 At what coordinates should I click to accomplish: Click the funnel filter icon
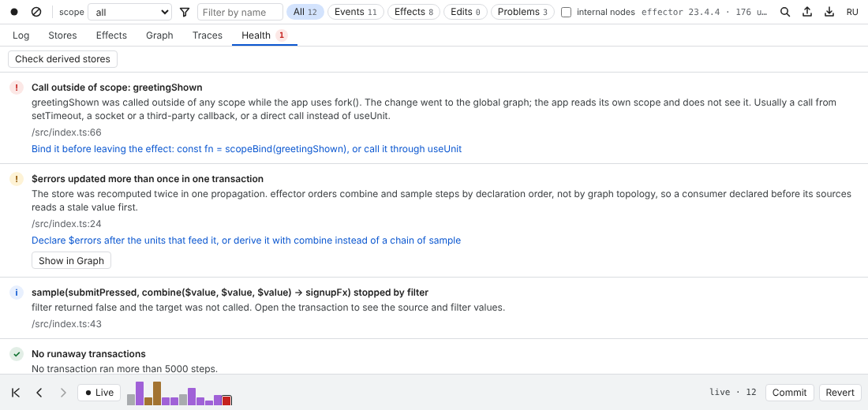185,12
